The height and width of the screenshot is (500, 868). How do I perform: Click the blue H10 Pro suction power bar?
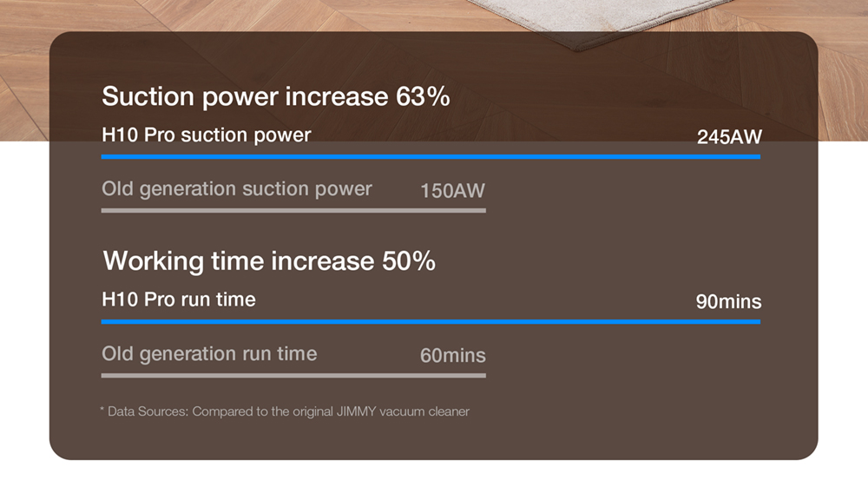coord(431,157)
